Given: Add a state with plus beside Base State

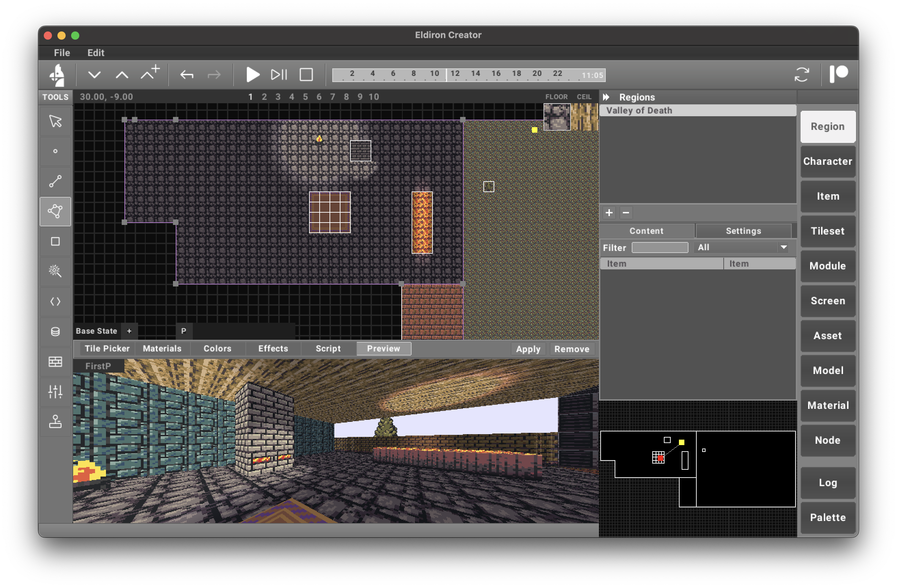Looking at the screenshot, I should pos(129,331).
